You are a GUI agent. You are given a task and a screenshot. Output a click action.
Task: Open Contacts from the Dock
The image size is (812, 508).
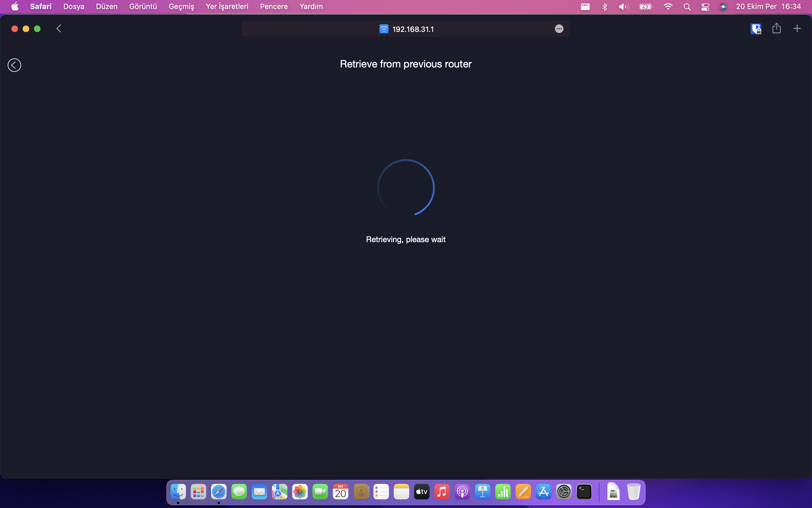361,492
